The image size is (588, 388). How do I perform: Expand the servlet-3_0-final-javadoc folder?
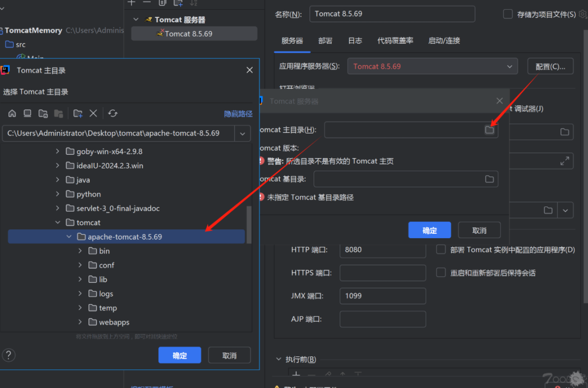pyautogui.click(x=57, y=208)
